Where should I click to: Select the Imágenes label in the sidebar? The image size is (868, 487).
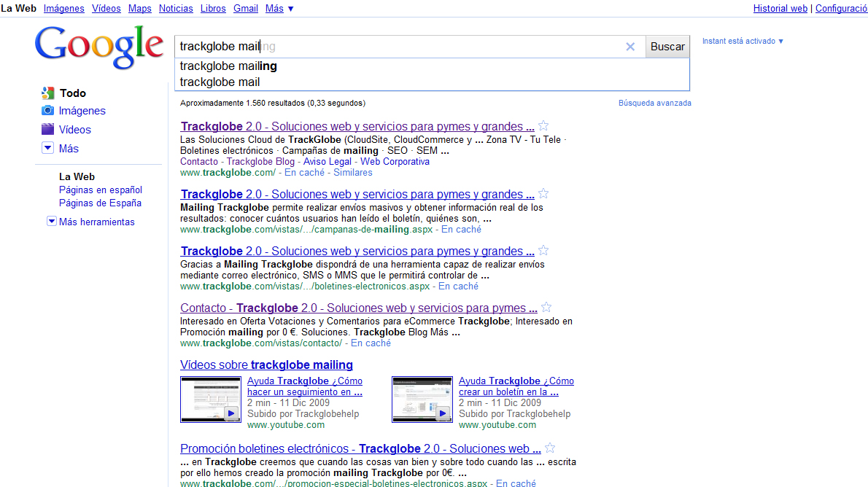tap(82, 111)
